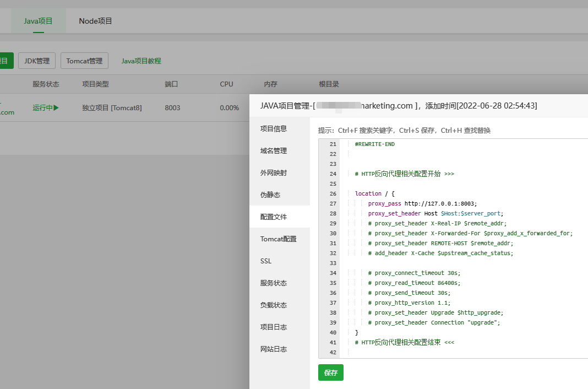Place cursor on proxy_pass line 27
The width and height of the screenshot is (588, 389).
[x=422, y=204]
